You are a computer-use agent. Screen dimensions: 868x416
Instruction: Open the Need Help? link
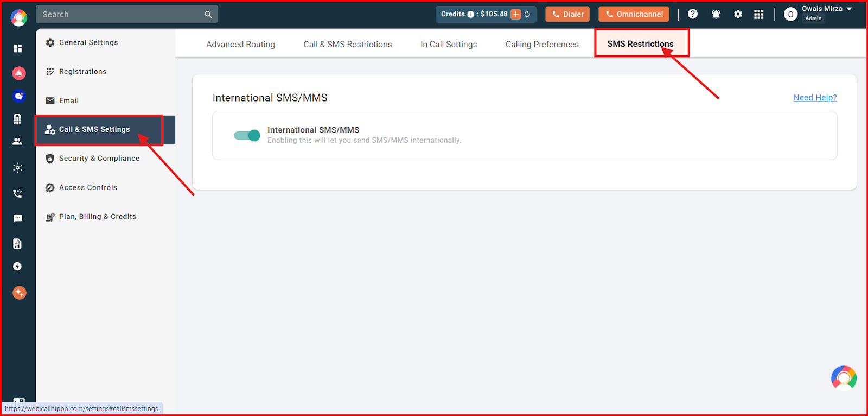coord(815,98)
